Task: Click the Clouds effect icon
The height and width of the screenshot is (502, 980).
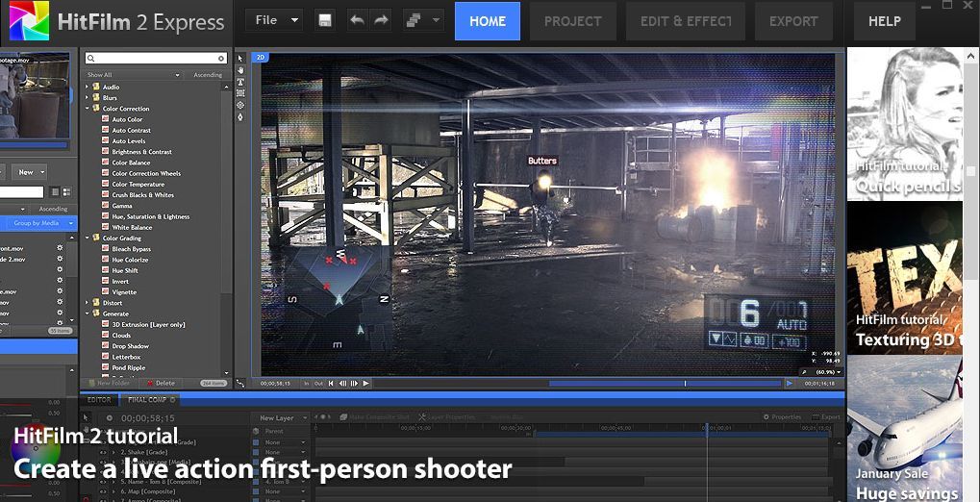Action: (106, 335)
